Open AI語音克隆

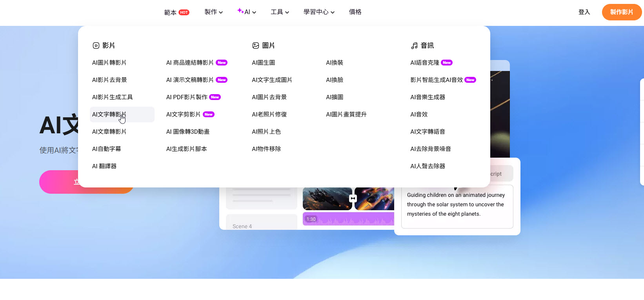425,63
